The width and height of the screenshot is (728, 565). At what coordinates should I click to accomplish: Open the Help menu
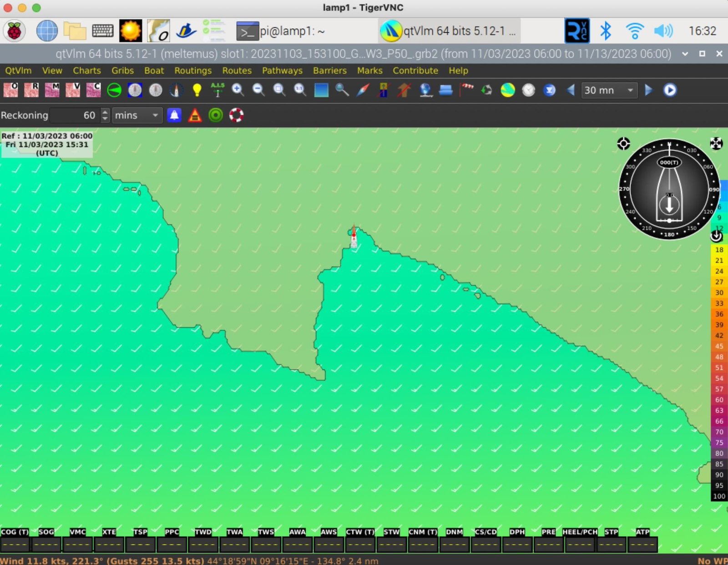pos(458,71)
